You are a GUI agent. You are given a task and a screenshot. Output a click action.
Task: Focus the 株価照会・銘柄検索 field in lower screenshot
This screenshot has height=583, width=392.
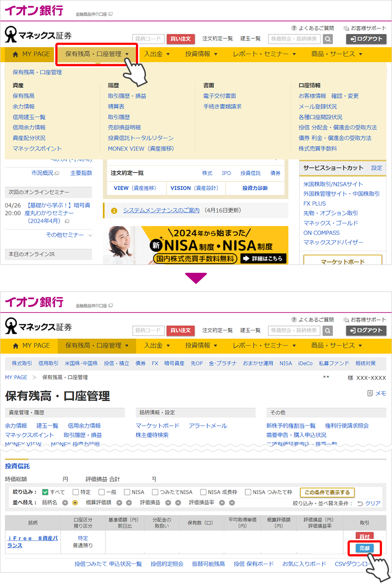pyautogui.click(x=294, y=330)
